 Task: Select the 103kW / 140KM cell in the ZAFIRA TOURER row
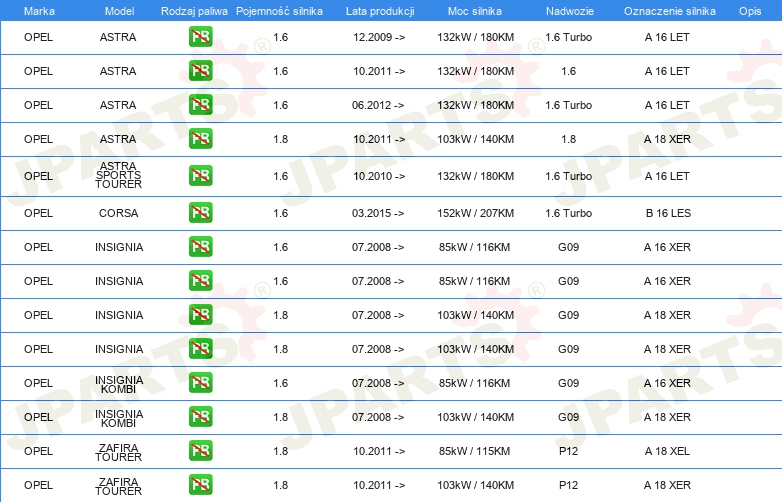point(475,485)
